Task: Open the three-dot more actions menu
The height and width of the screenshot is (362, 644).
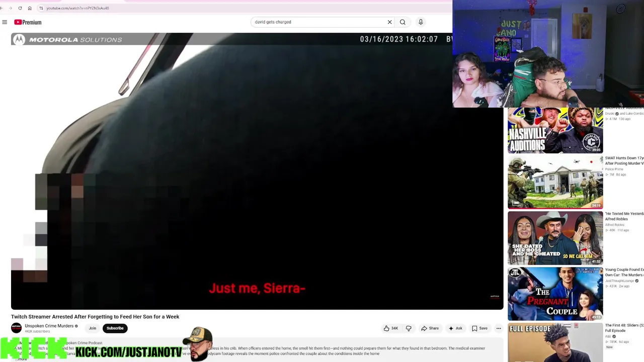Action: click(499, 328)
